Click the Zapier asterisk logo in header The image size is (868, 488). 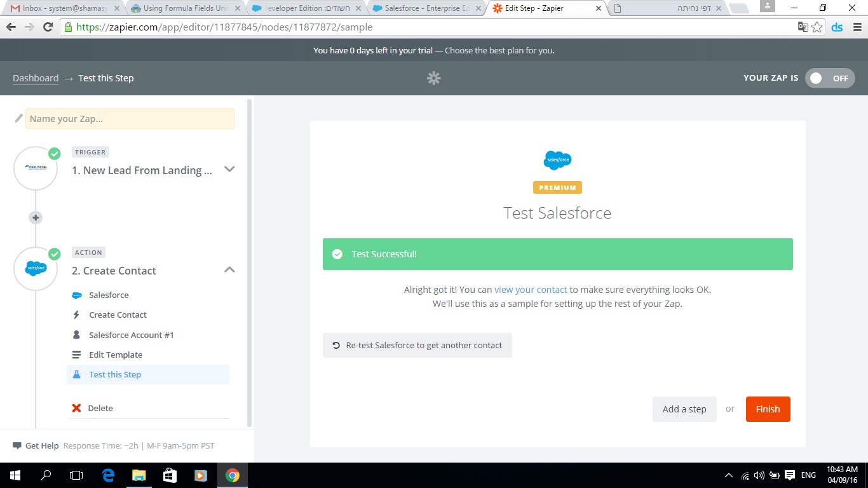[433, 78]
